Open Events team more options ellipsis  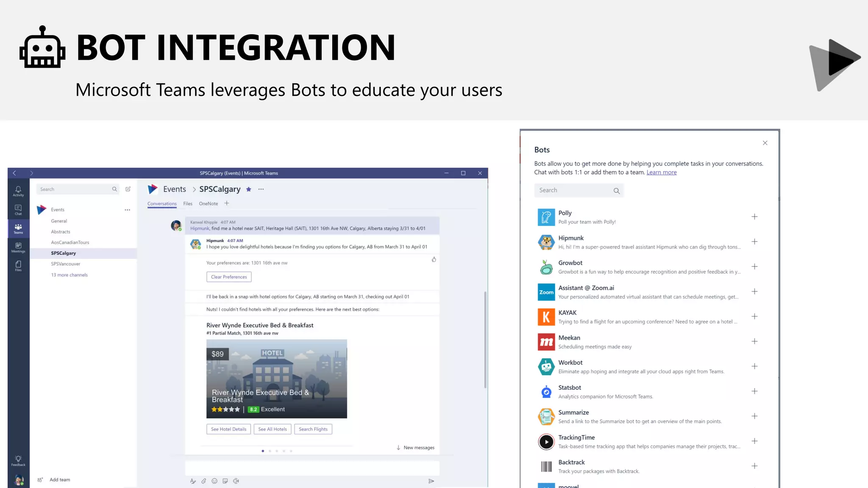coord(127,210)
